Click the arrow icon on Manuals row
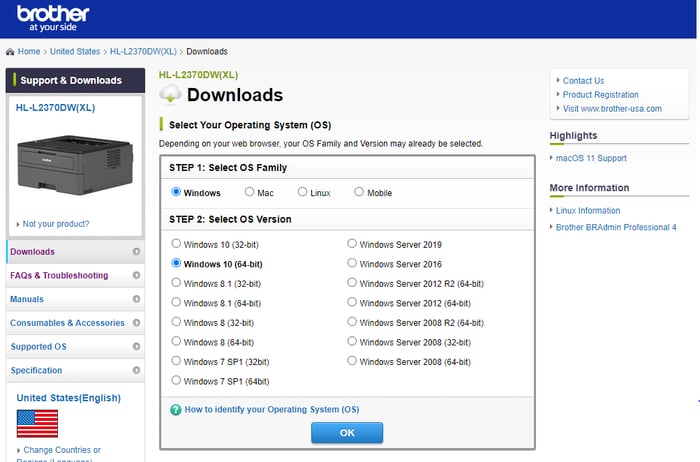Image resolution: width=700 pixels, height=462 pixels. (x=136, y=299)
